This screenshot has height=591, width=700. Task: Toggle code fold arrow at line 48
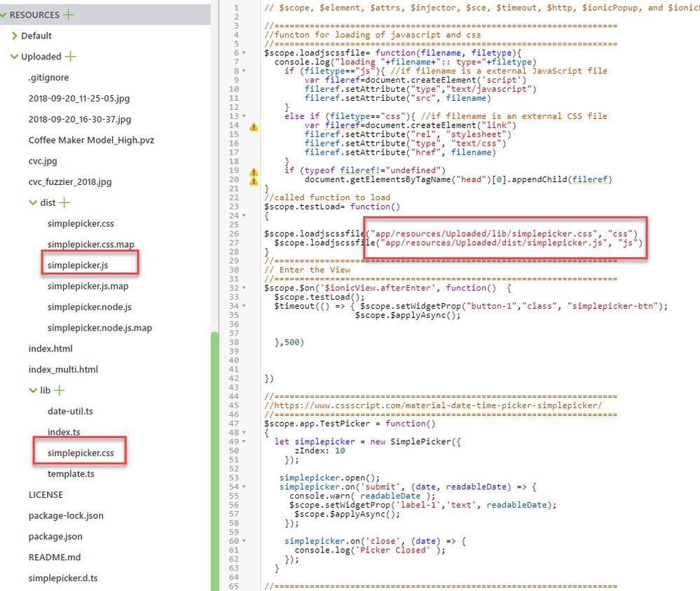(244, 432)
